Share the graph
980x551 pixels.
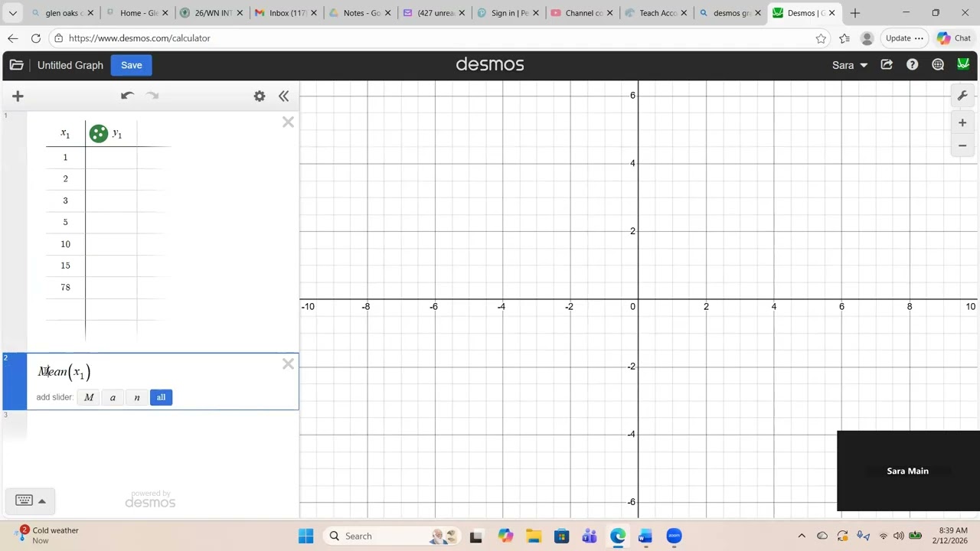pos(887,65)
